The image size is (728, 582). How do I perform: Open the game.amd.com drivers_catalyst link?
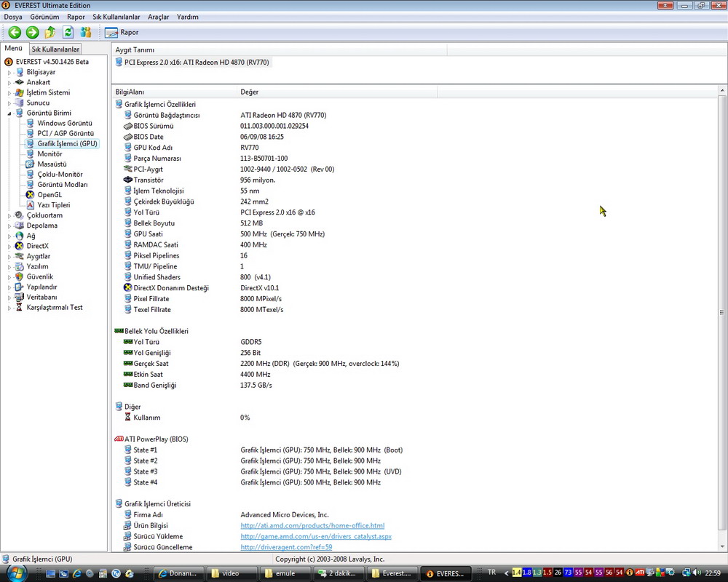tap(316, 536)
